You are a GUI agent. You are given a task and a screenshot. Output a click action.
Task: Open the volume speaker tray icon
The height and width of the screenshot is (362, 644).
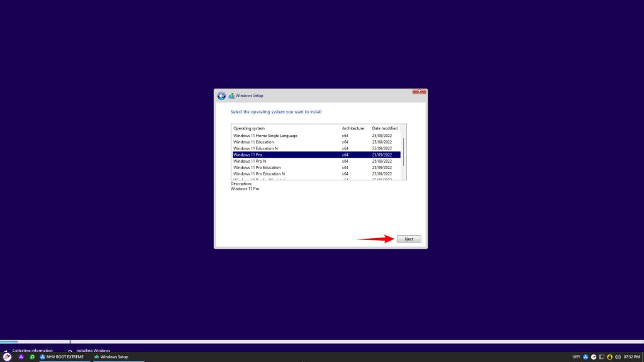tap(618, 357)
